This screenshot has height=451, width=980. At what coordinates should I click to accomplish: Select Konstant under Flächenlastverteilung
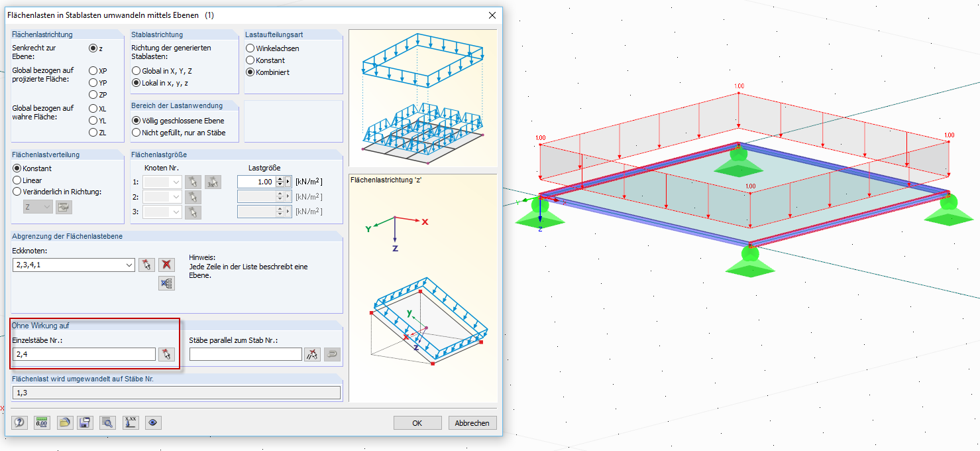point(17,168)
